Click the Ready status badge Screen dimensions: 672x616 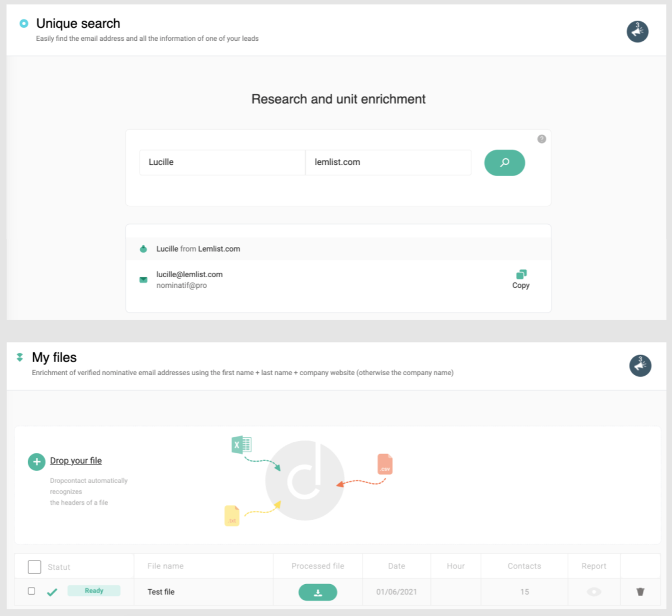tap(94, 591)
